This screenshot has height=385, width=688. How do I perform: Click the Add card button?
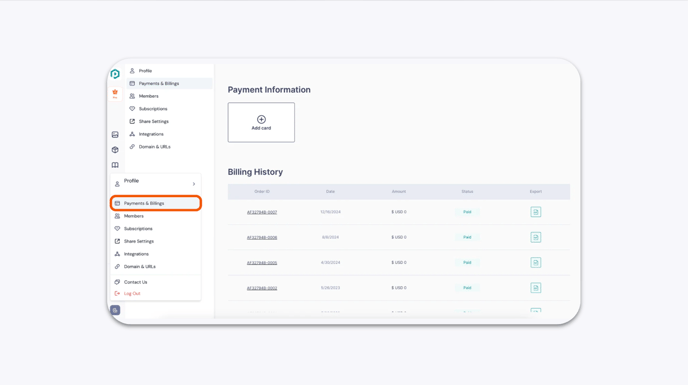click(261, 122)
